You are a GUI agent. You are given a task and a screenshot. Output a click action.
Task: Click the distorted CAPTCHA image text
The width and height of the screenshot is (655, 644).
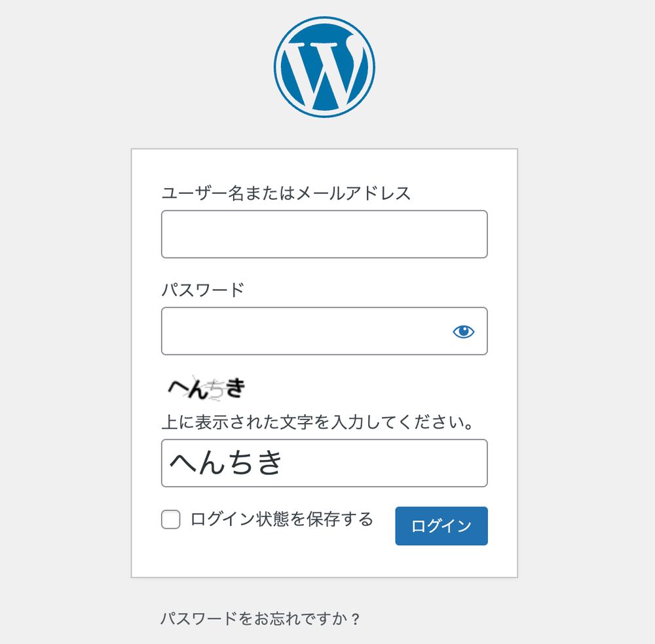(206, 388)
